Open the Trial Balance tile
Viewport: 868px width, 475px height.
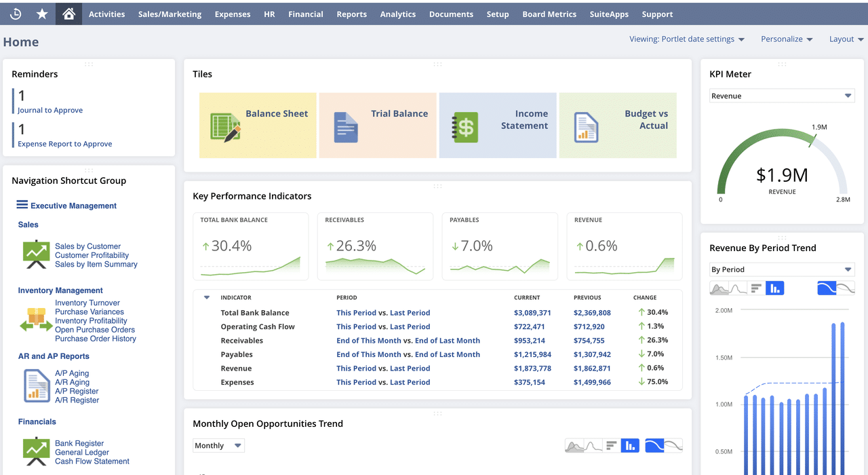378,125
